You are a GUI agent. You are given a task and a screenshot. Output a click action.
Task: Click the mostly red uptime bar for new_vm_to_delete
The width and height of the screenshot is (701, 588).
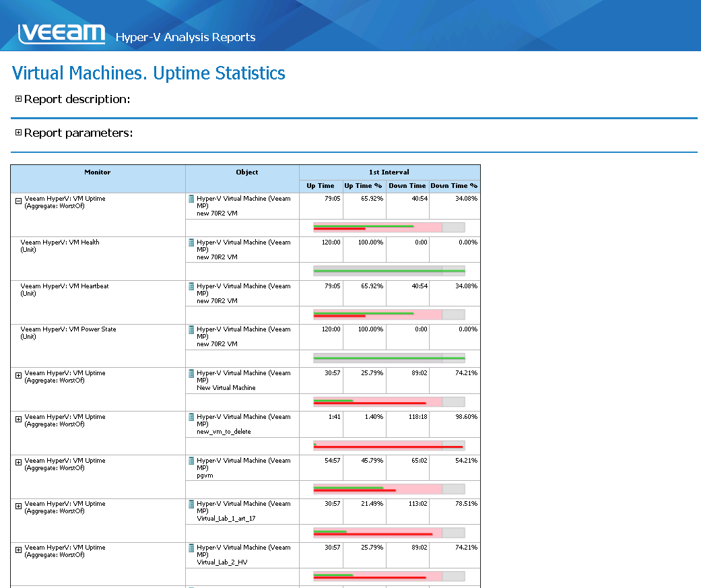(389, 446)
